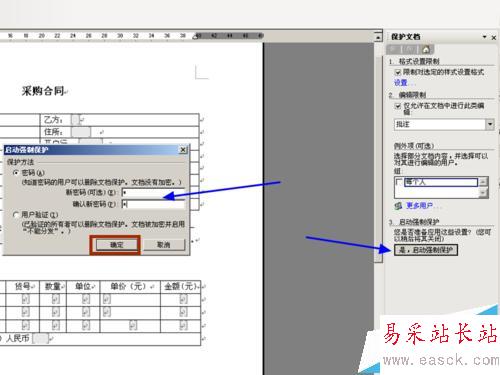Select the 密码(A) radio option

pyautogui.click(x=16, y=173)
